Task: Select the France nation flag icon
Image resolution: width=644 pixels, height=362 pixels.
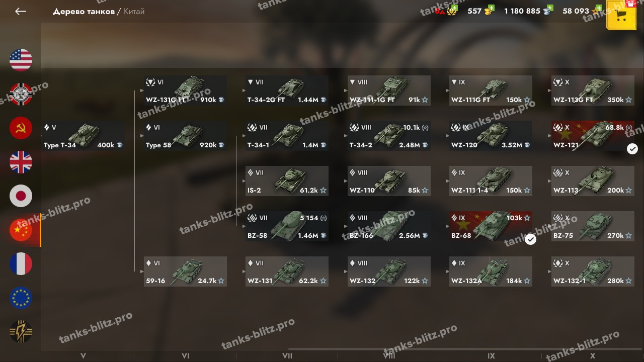Action: pyautogui.click(x=21, y=264)
